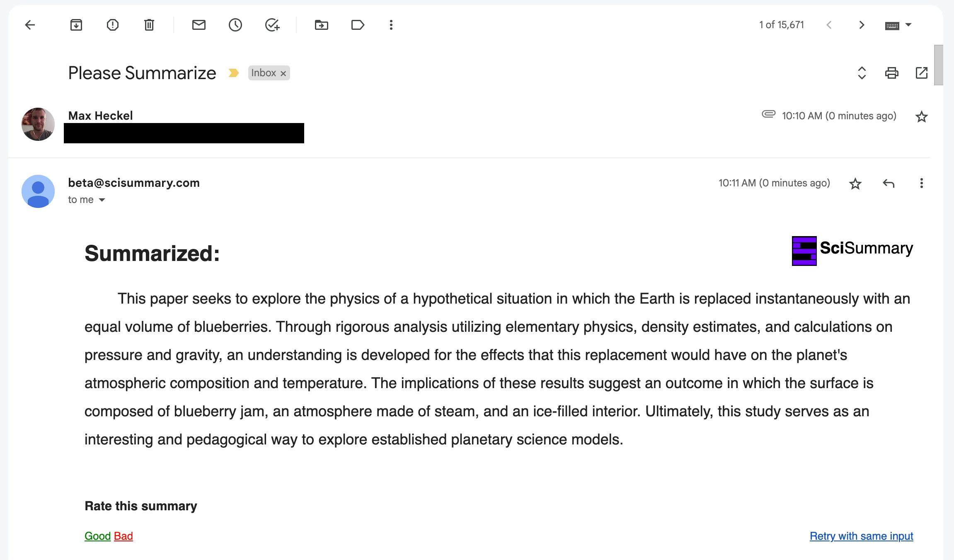Star the Max Heckel message
Viewport: 954px width, 560px height.
coord(921,116)
